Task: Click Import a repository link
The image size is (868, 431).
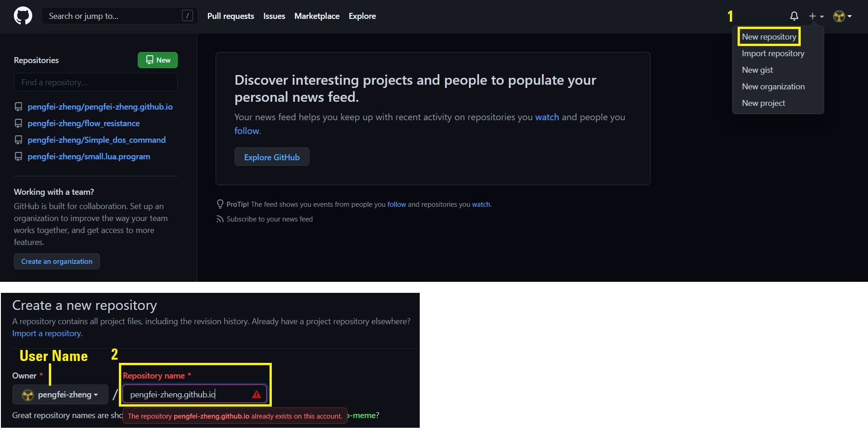Action: 47,333
